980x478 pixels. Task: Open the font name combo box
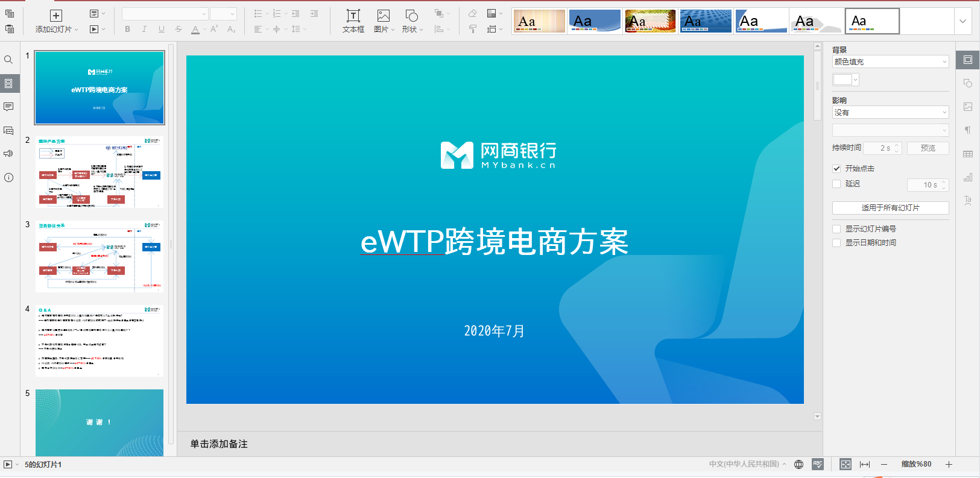coord(165,14)
